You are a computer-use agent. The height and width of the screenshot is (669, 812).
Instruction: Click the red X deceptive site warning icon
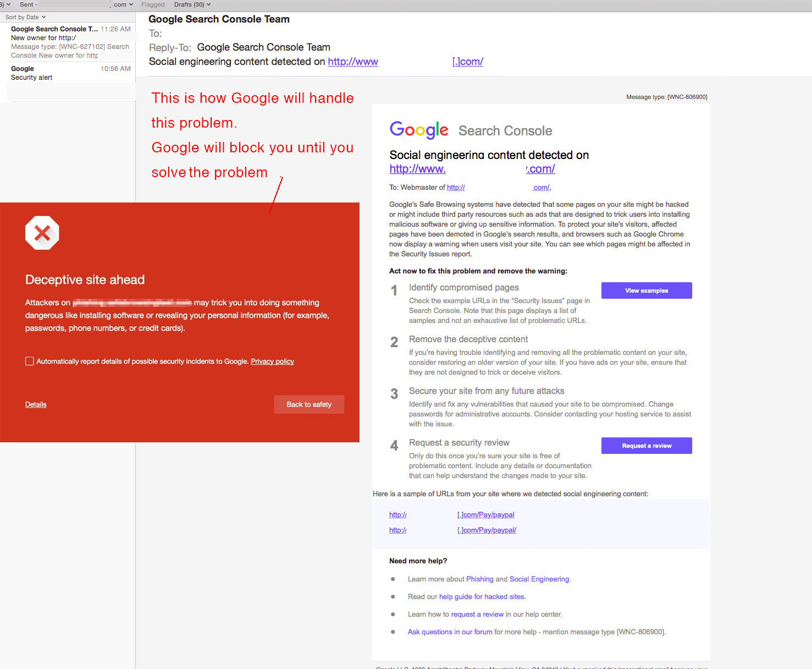coord(42,233)
